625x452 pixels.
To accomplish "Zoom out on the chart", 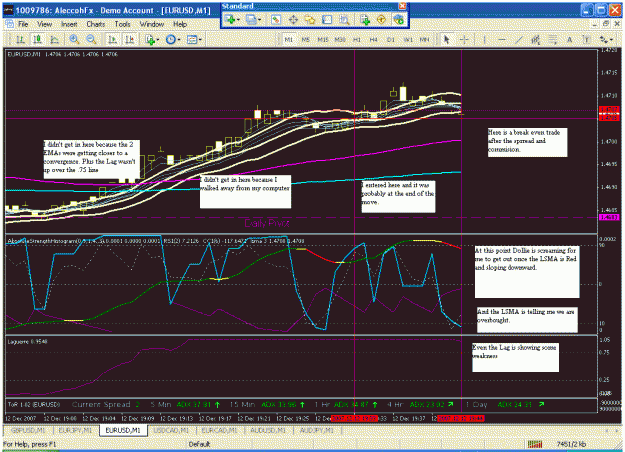I will tap(91, 39).
